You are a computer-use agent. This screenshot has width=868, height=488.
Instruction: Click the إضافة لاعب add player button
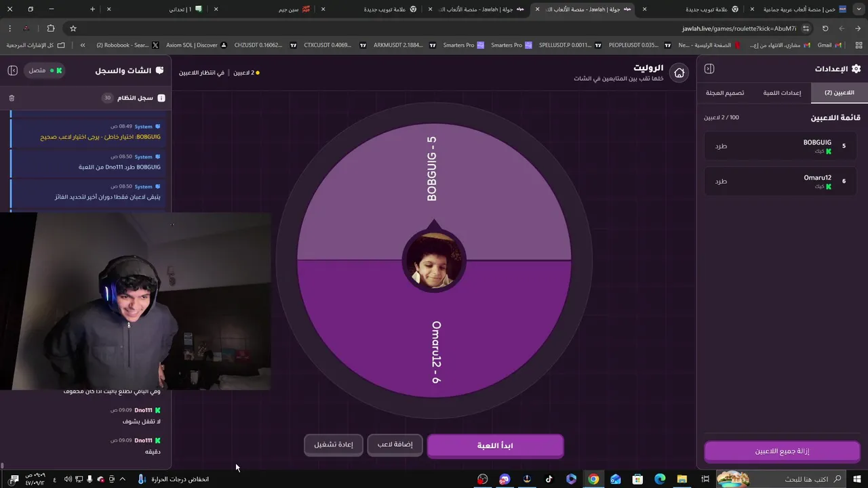395,445
